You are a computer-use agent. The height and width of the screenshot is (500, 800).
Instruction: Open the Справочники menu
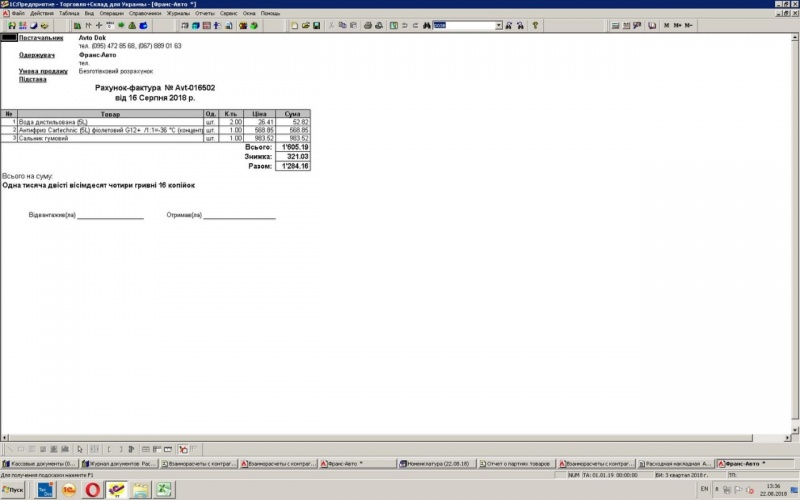(x=145, y=13)
